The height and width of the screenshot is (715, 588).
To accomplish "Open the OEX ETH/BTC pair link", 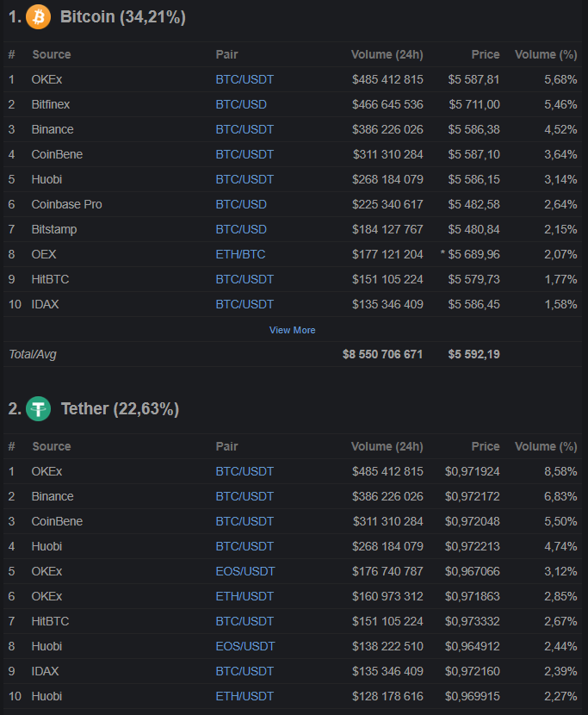I will click(241, 254).
